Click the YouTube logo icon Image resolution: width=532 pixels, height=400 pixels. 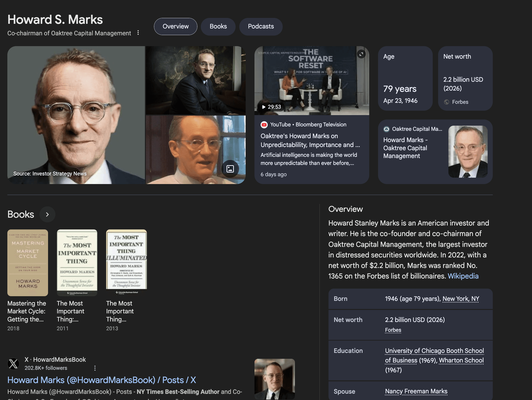(x=264, y=125)
